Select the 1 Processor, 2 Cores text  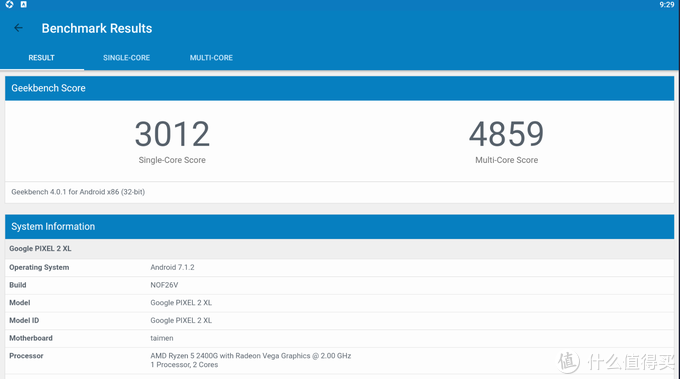pos(184,365)
